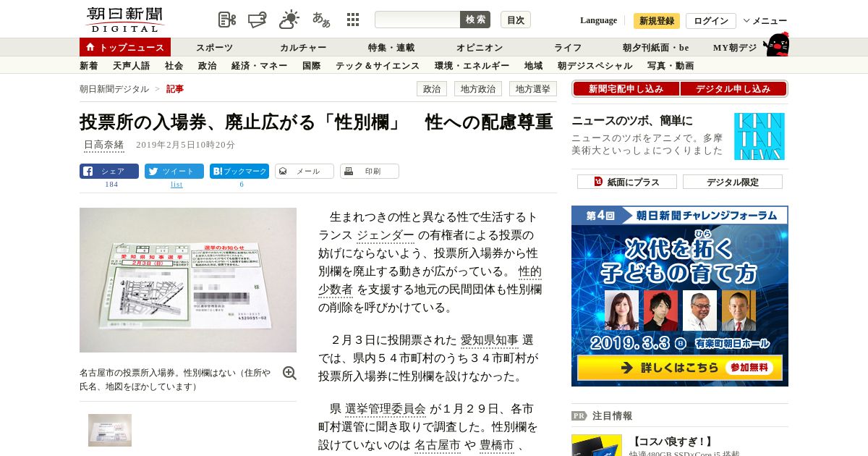
Task: Click the home icon in トップニュース tab
Action: coord(90,47)
